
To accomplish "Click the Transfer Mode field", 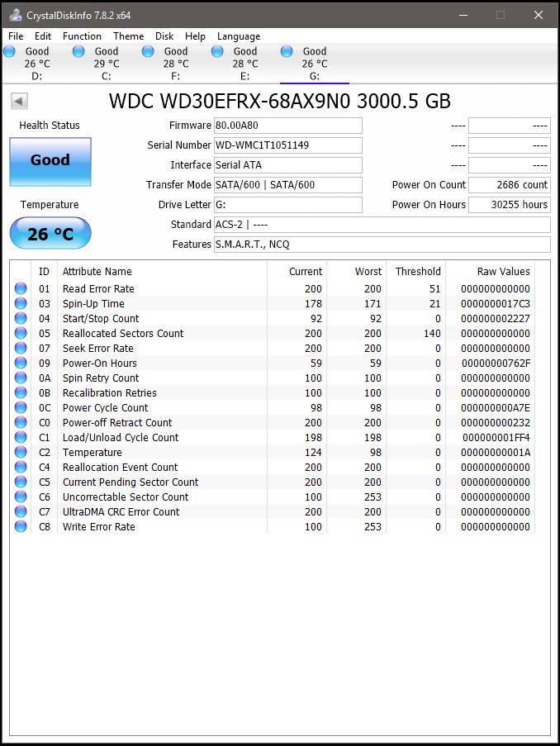I will [288, 184].
